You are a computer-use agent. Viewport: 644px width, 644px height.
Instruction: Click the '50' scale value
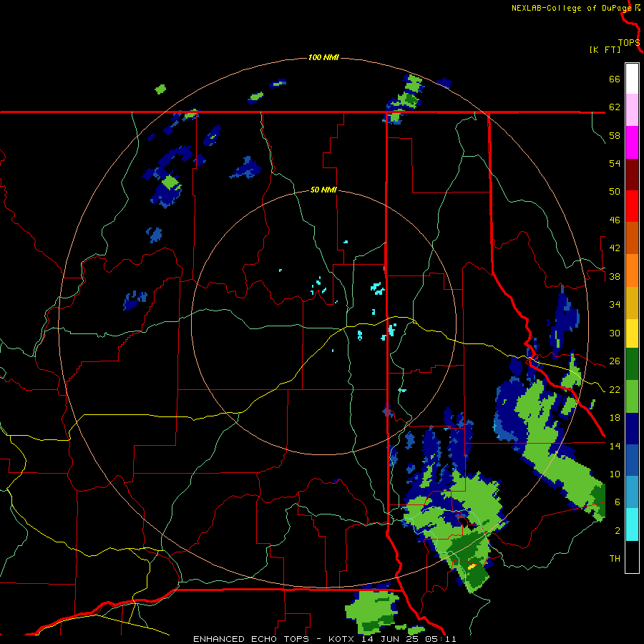pos(615,191)
